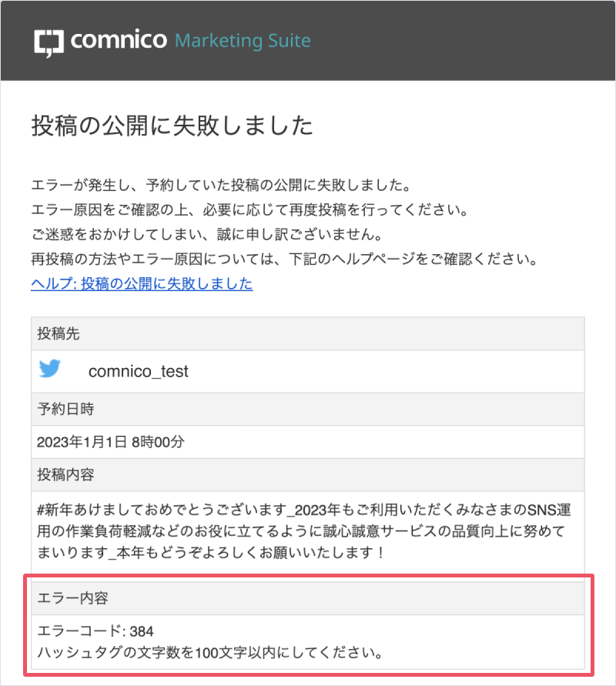Click the Marketing Suite header text
This screenshot has height=686, width=616.
[x=243, y=40]
